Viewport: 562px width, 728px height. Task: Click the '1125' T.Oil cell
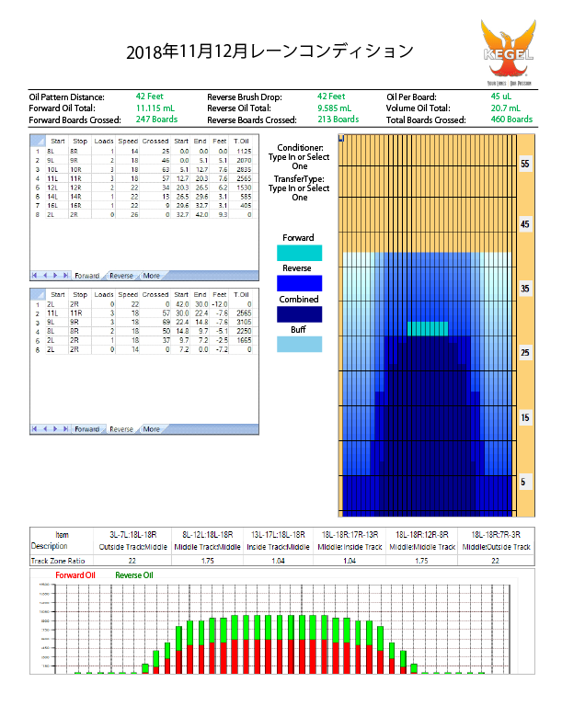(x=242, y=152)
